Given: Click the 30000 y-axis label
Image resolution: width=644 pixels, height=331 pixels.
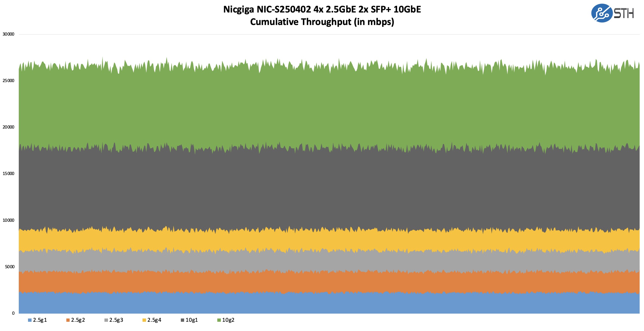Looking at the screenshot, I should (x=8, y=34).
